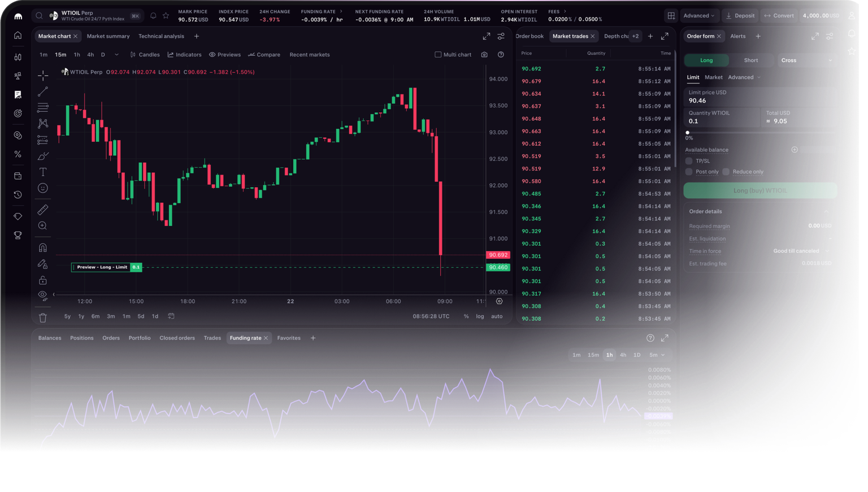Open the Advanced layout dropdown in the top bar
868x492 pixels.
coord(699,16)
